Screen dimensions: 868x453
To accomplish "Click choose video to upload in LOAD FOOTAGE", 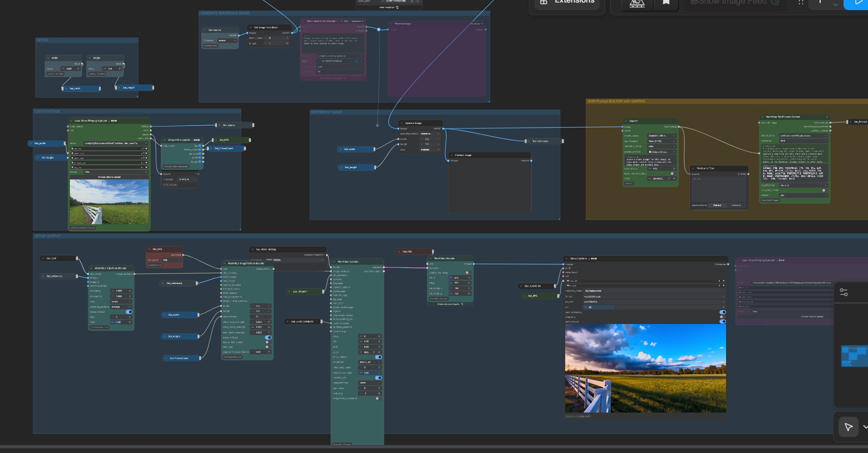I will coord(109,177).
